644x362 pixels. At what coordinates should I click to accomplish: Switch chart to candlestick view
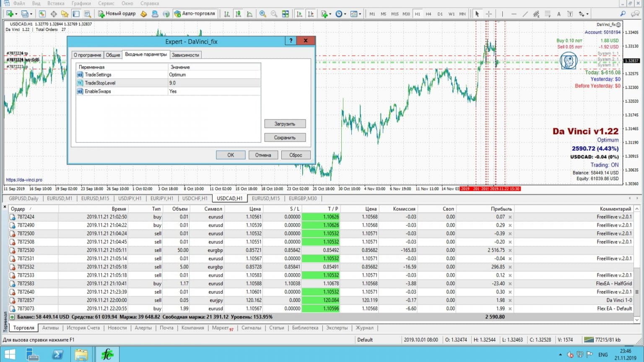pyautogui.click(x=238, y=13)
